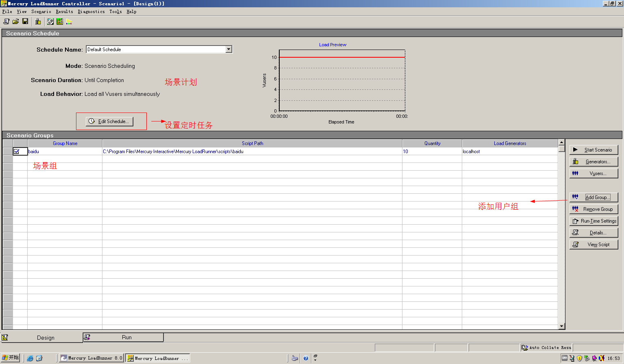Open the Tools menu
The image size is (624, 364).
(x=115, y=11)
